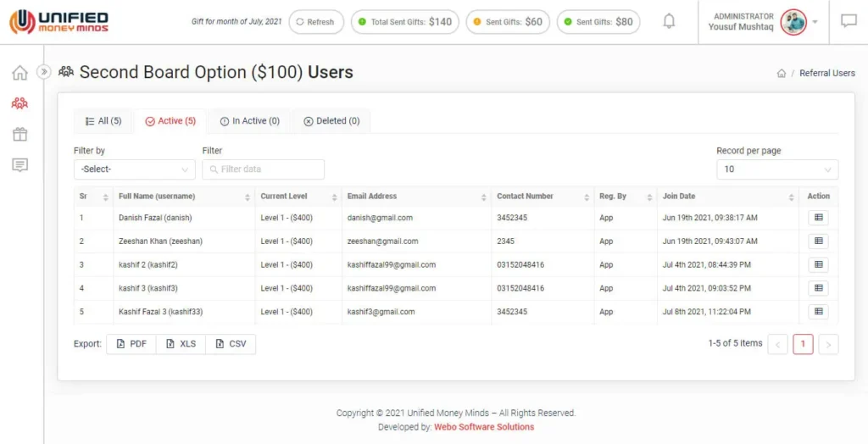
Task: Click the Filter data search field
Action: pos(264,169)
